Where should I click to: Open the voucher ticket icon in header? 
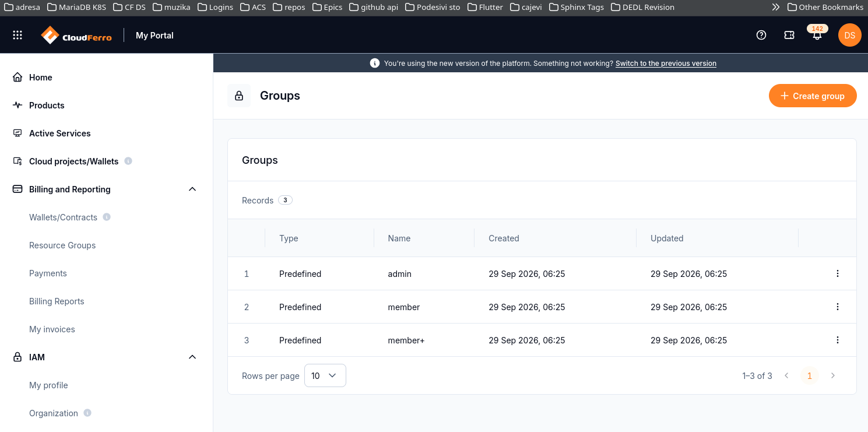coord(789,35)
